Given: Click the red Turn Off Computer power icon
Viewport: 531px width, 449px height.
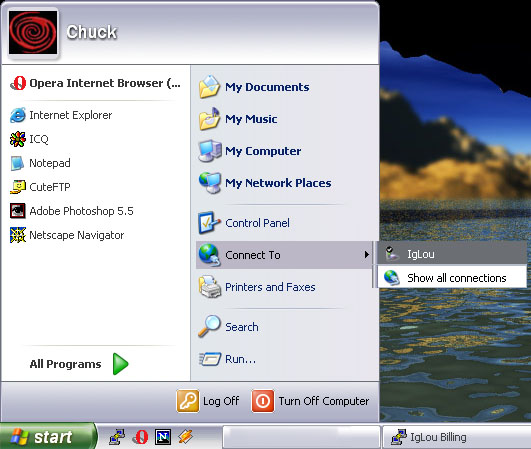Looking at the screenshot, I should tap(263, 401).
